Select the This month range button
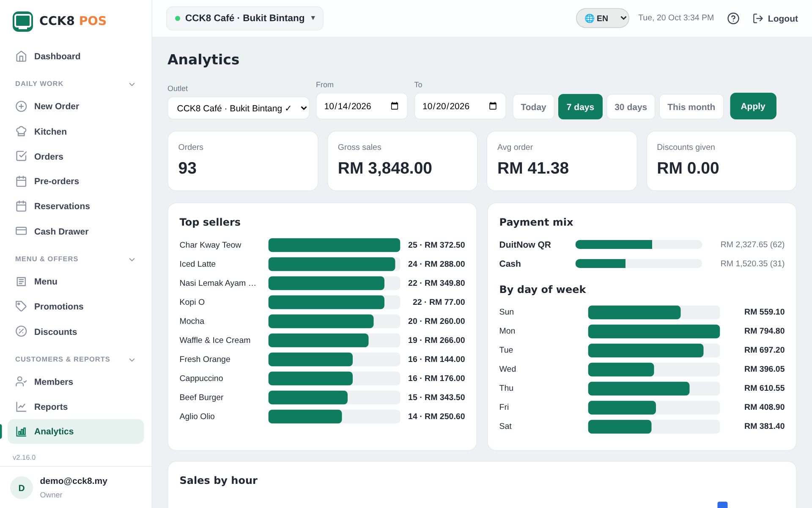812x508 pixels. tap(691, 107)
